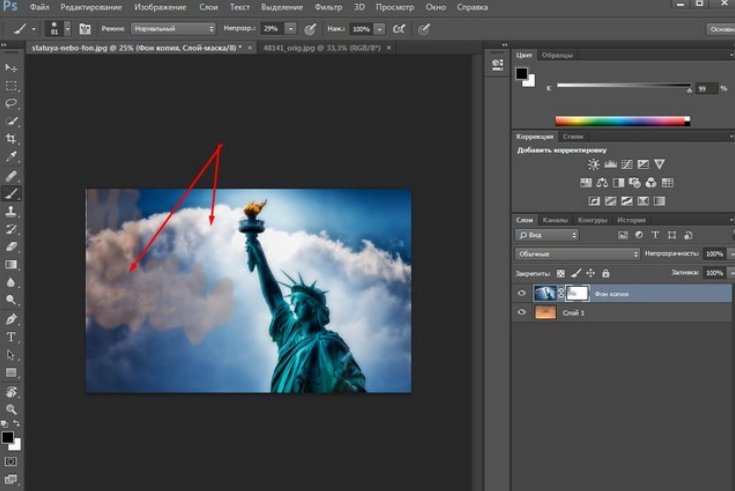Viewport: 735px width, 491px height.
Task: Toggle lock image pixels
Action: click(576, 273)
